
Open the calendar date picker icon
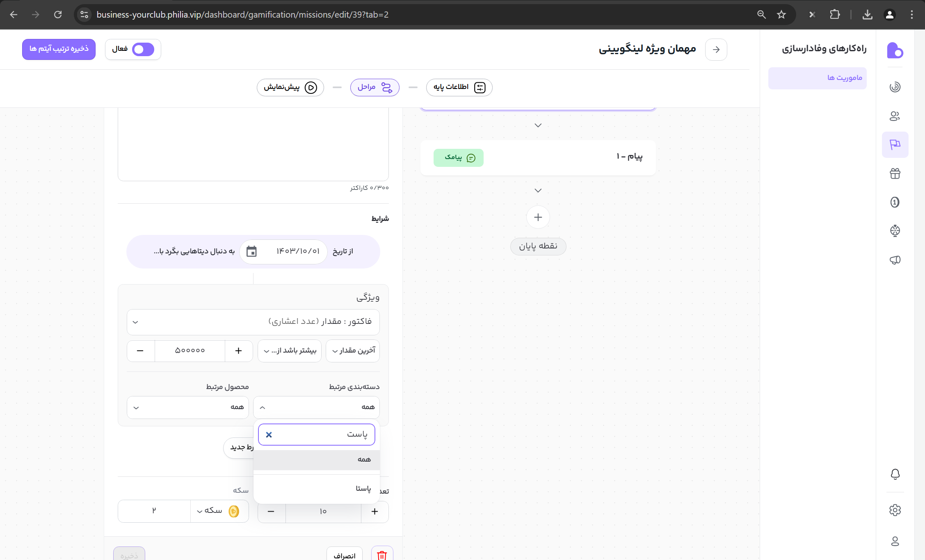(251, 251)
